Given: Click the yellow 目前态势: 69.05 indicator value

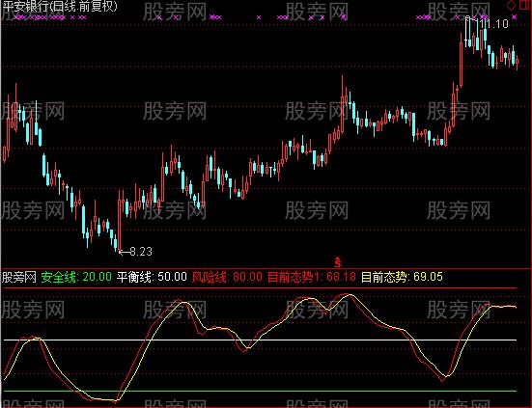Looking at the screenshot, I should tap(402, 277).
